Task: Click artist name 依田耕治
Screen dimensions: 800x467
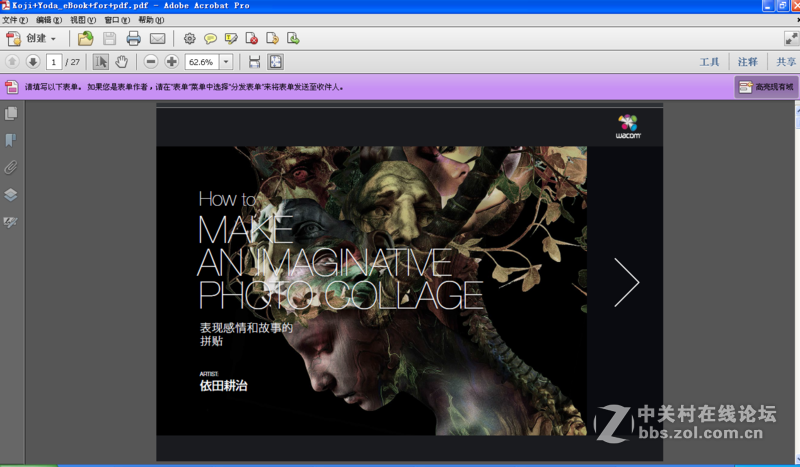Action: pos(223,386)
